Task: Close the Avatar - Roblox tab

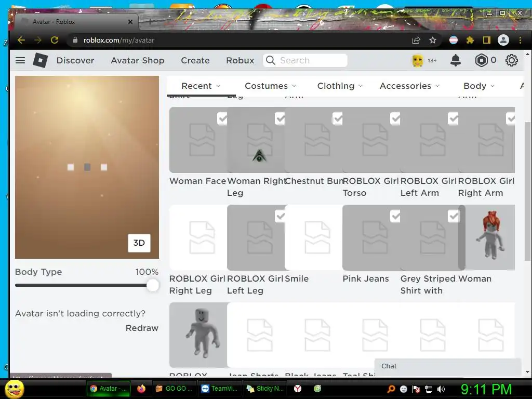Action: click(x=130, y=22)
